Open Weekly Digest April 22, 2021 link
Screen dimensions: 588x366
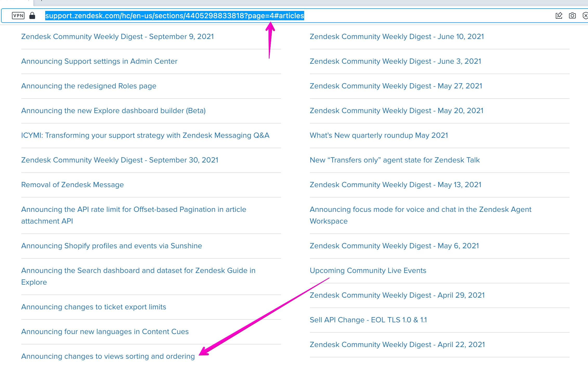397,344
